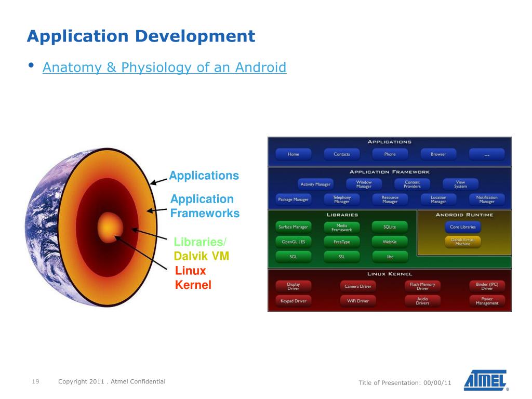Click the APPLICATIONS heading in diagram
532x399 pixels.
pyautogui.click(x=390, y=142)
